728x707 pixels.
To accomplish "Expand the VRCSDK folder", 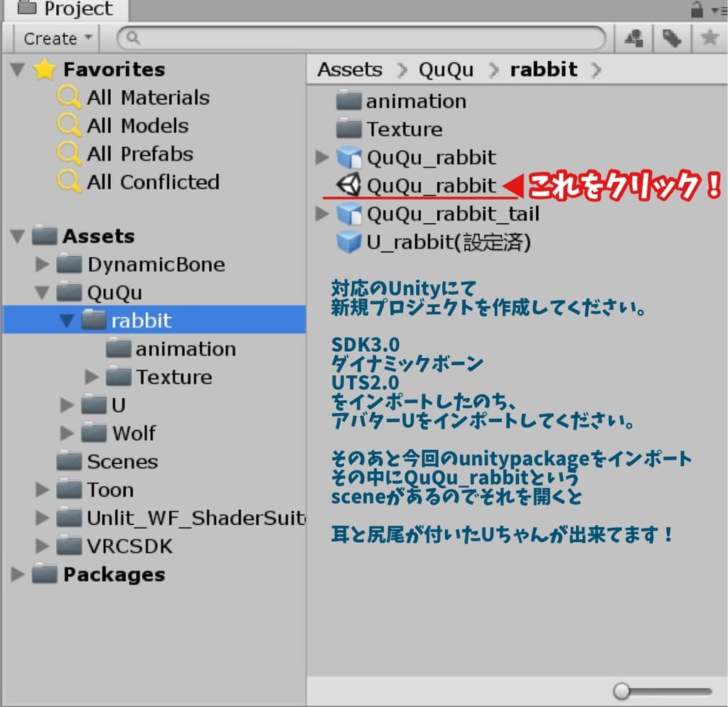I will coord(42,546).
